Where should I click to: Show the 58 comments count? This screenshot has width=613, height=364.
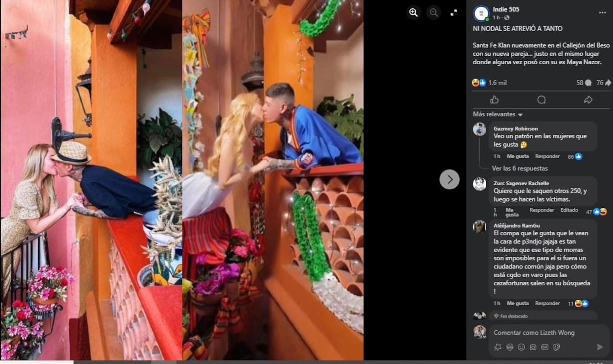(584, 83)
